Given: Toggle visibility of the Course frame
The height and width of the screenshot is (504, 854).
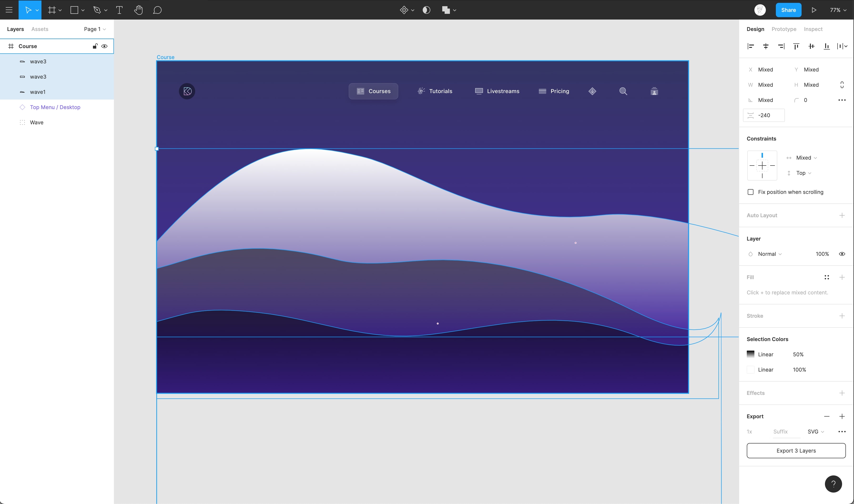Looking at the screenshot, I should coord(105,46).
